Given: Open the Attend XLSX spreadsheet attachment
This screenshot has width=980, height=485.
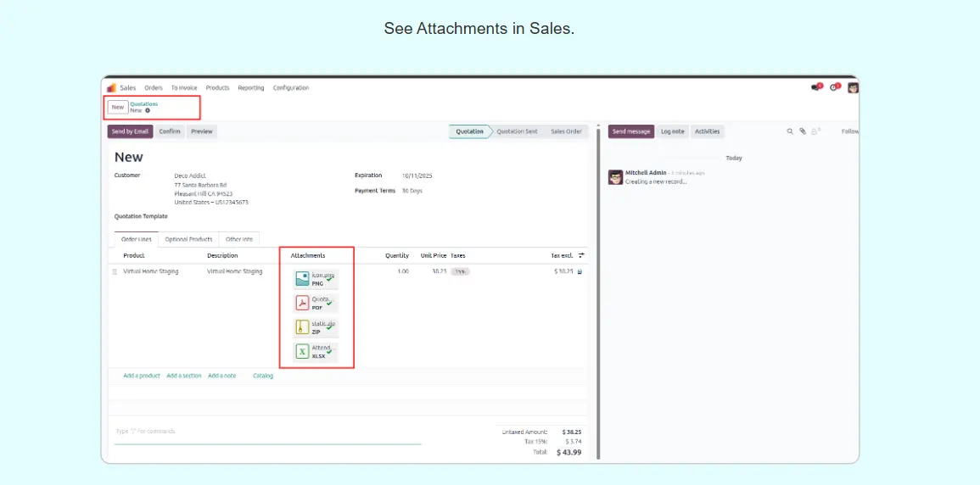Looking at the screenshot, I should coord(302,351).
